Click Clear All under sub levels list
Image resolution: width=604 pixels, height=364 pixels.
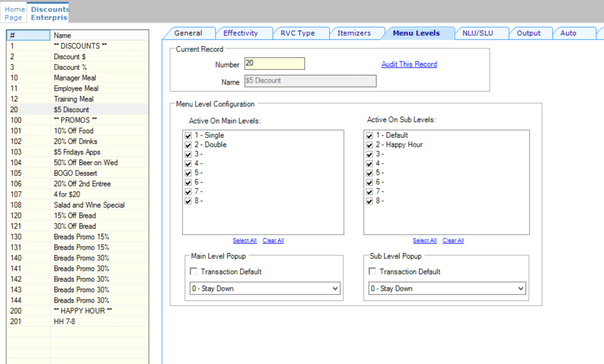coord(453,241)
